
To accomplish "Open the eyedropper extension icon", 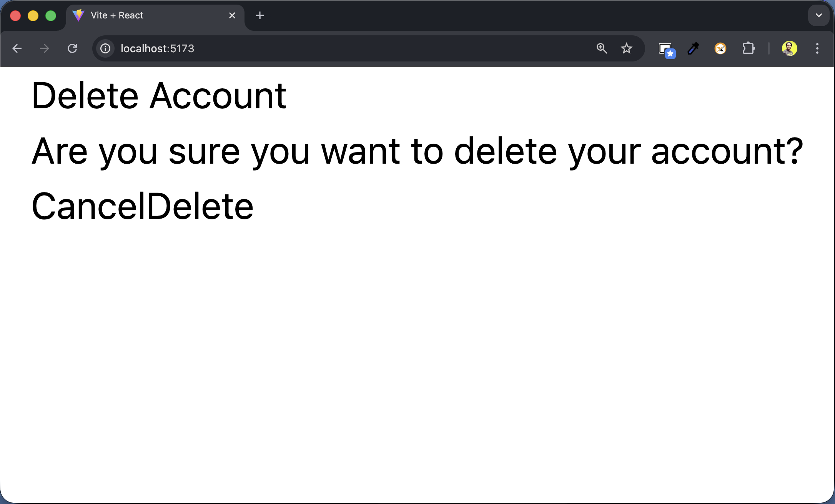I will coord(693,48).
